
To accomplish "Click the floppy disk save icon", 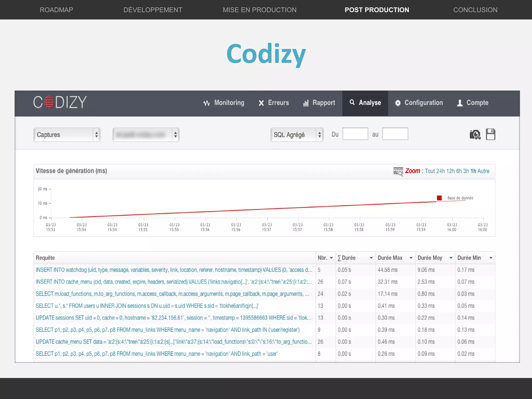I will [490, 134].
